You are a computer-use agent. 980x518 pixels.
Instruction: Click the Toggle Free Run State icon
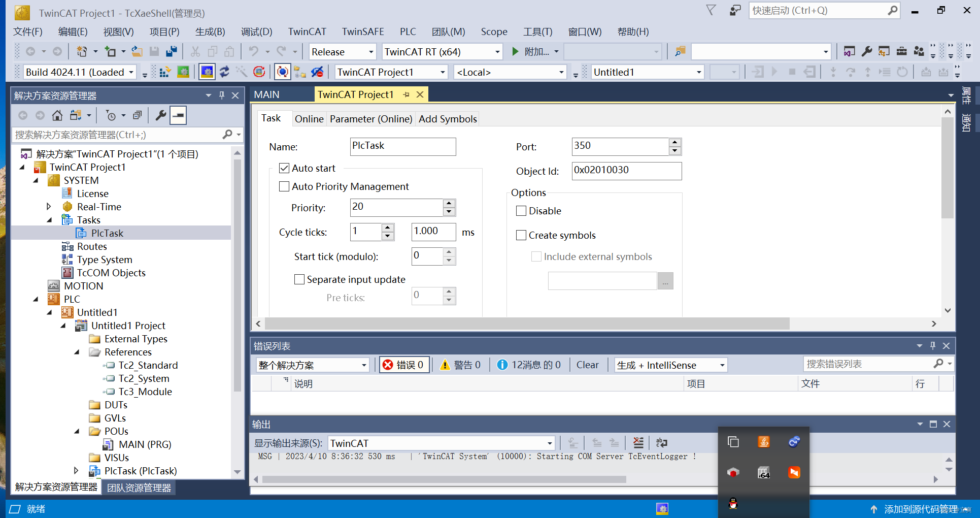click(x=259, y=72)
